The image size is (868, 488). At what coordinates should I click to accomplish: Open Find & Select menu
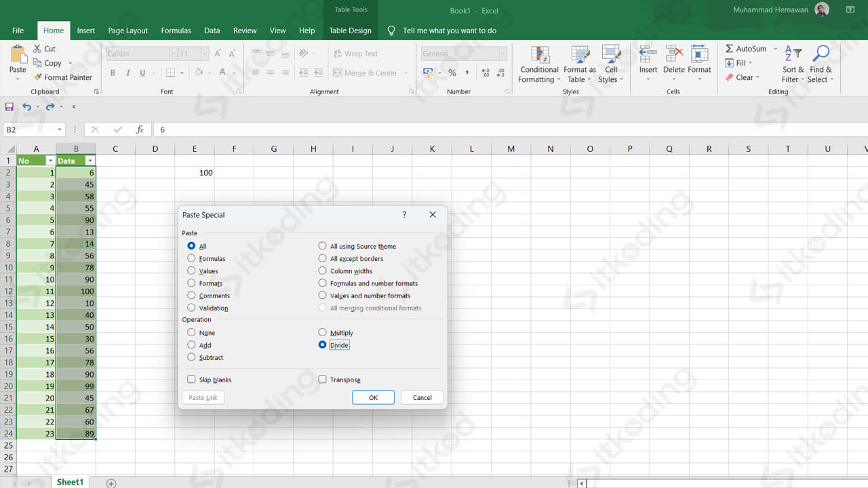[x=821, y=65]
